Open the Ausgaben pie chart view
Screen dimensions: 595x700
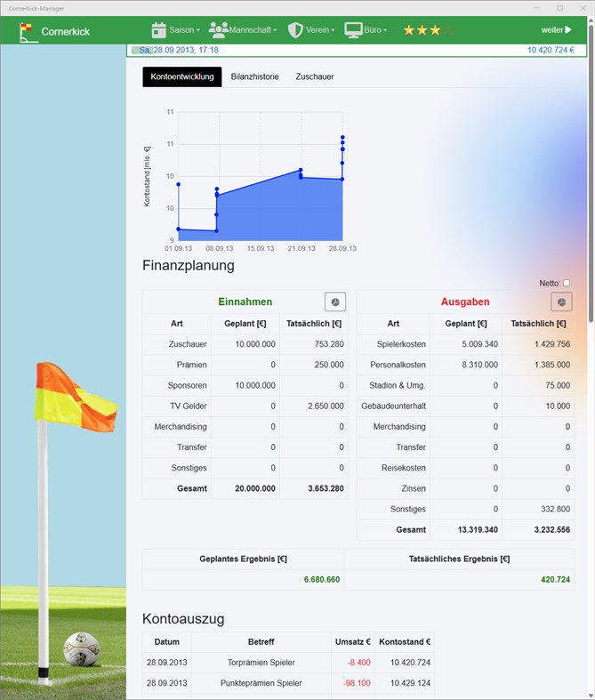tap(561, 302)
